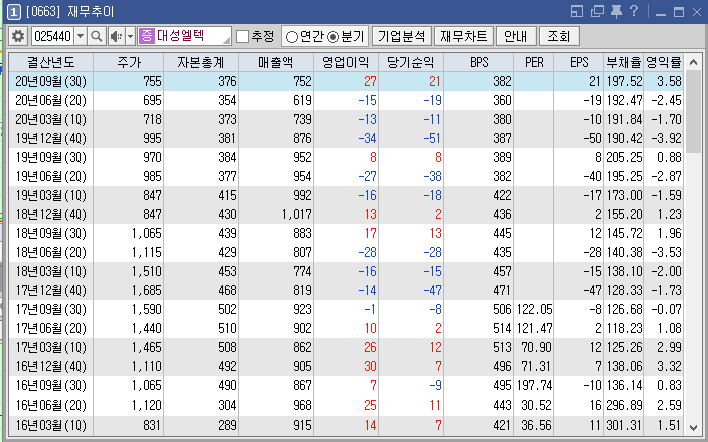This screenshot has width=708, height=442.
Task: Click the speaker sound icon
Action: tap(116, 36)
